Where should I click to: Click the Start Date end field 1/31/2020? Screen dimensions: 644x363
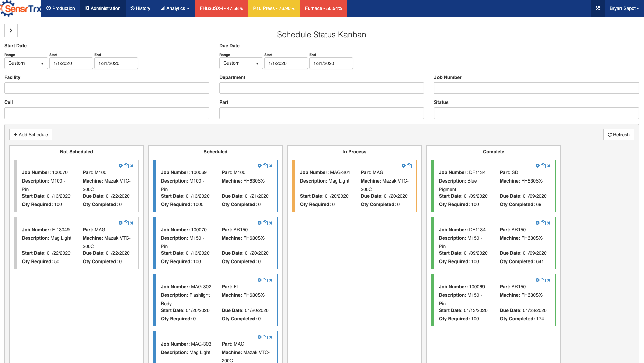pyautogui.click(x=116, y=63)
